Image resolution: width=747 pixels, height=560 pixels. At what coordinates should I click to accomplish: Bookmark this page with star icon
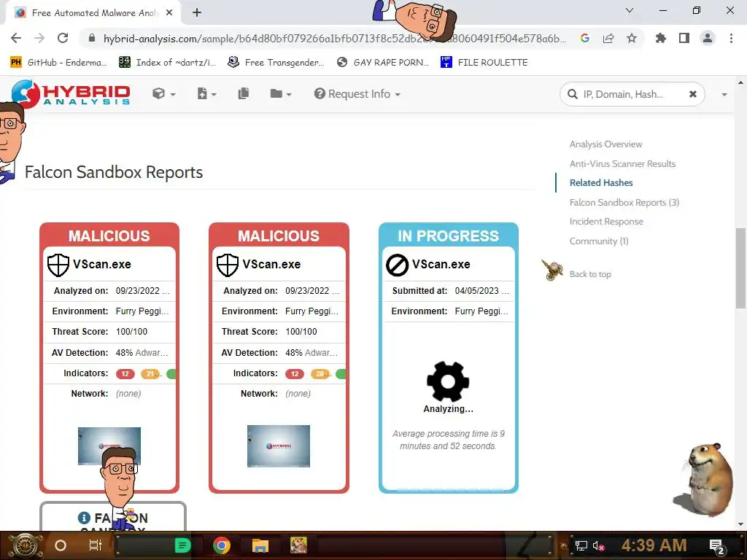point(632,38)
